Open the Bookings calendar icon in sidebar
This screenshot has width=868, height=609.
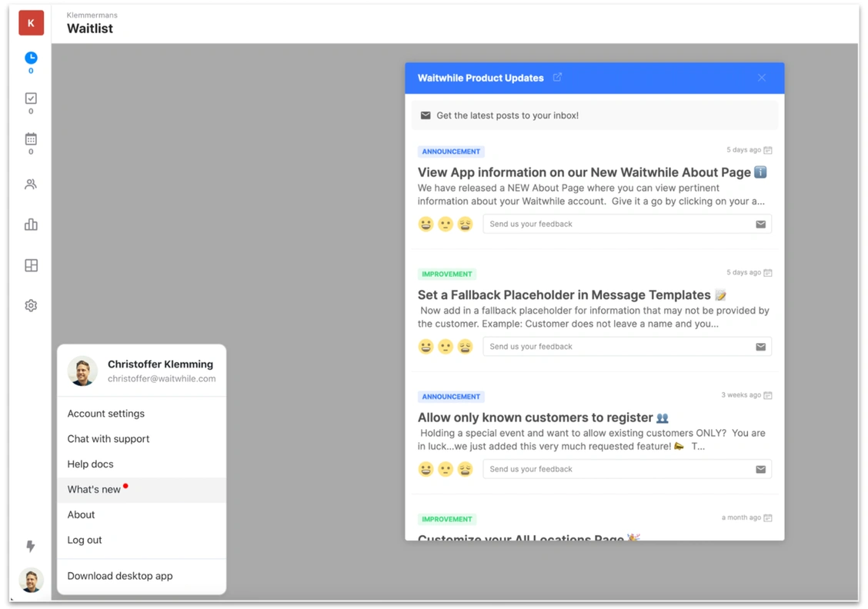click(31, 139)
